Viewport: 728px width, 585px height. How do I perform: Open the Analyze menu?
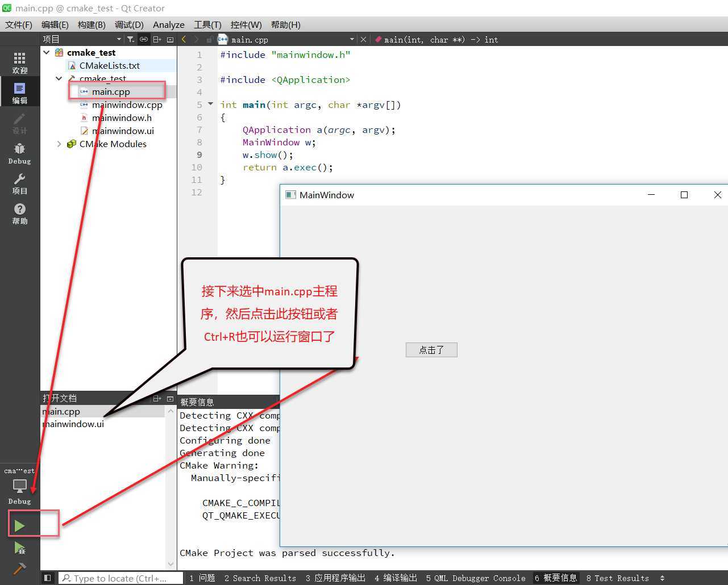[168, 24]
